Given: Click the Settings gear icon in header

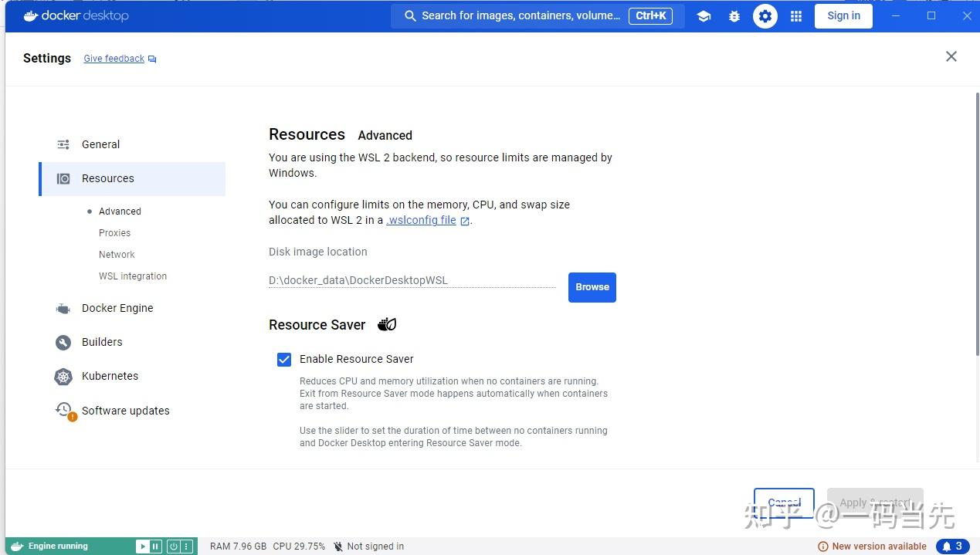Looking at the screenshot, I should 765,15.
